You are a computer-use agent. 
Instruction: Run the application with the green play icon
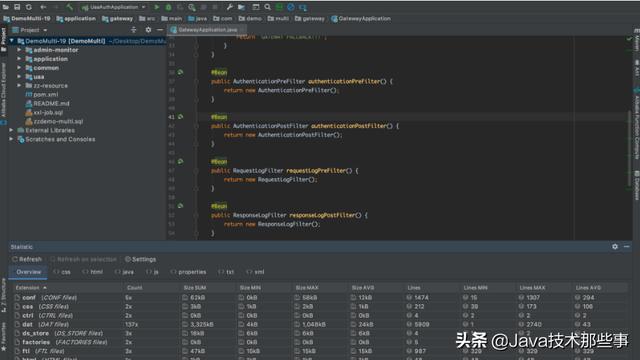(156, 7)
